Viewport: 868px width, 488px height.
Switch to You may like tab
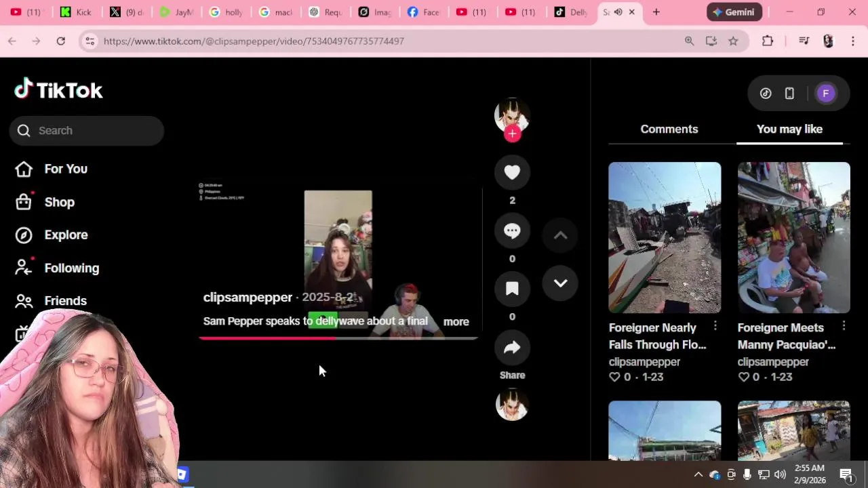pos(789,129)
